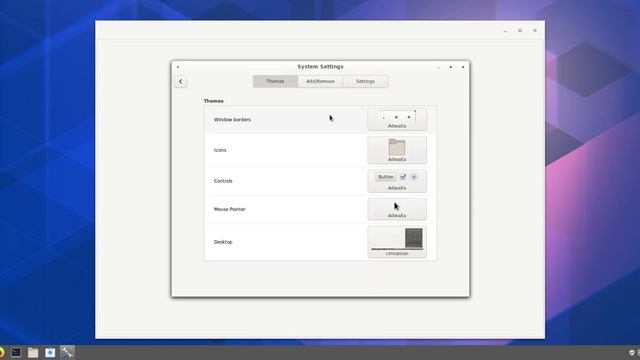Choose the Controls theme Adwaita button
This screenshot has height=360, width=640.
(397, 181)
